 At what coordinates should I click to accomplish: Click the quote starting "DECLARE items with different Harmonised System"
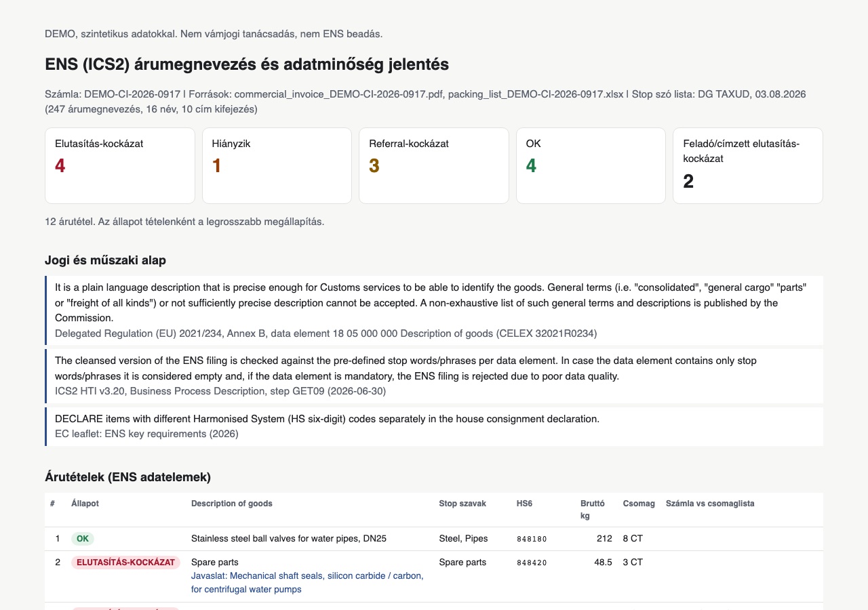328,419
